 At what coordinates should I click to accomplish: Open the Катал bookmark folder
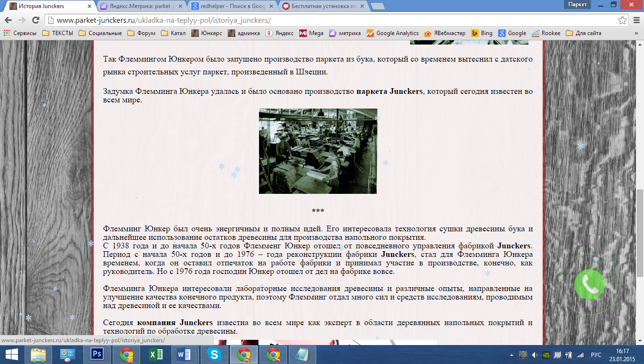pos(174,33)
